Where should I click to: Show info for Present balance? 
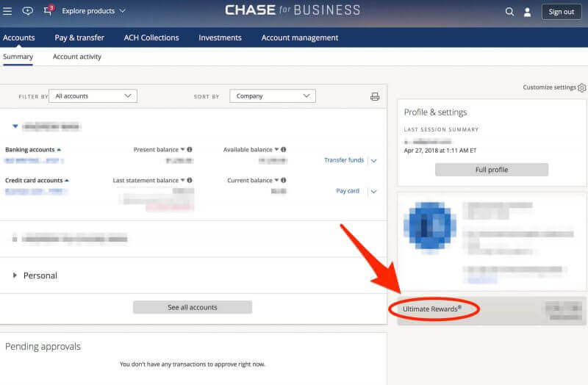pos(190,149)
